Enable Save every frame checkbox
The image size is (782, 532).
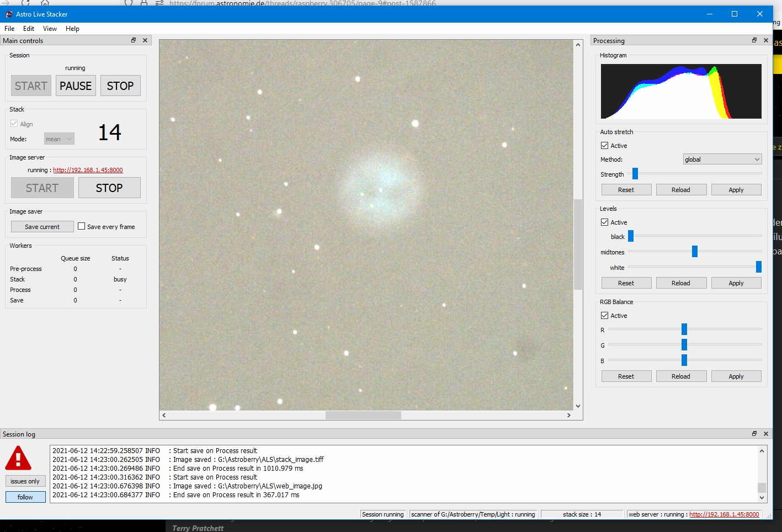[x=82, y=226]
